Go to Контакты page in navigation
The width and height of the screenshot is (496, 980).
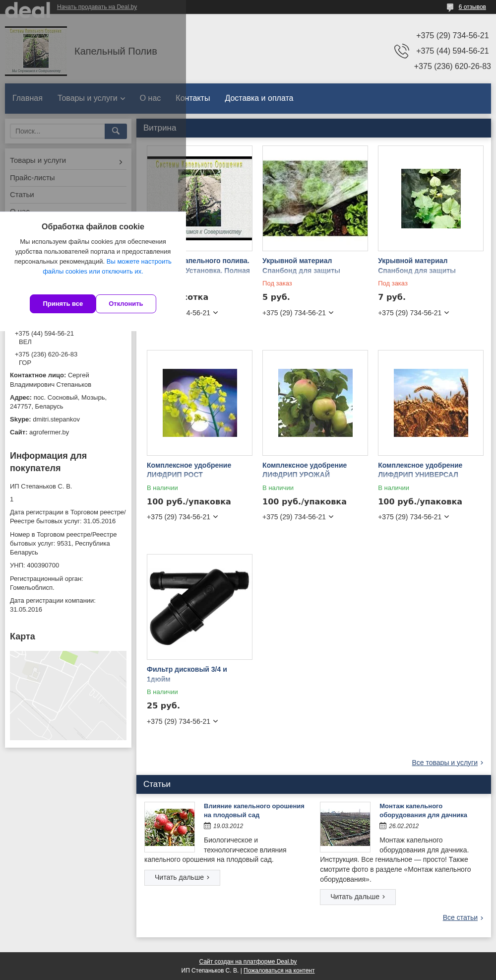tap(192, 98)
